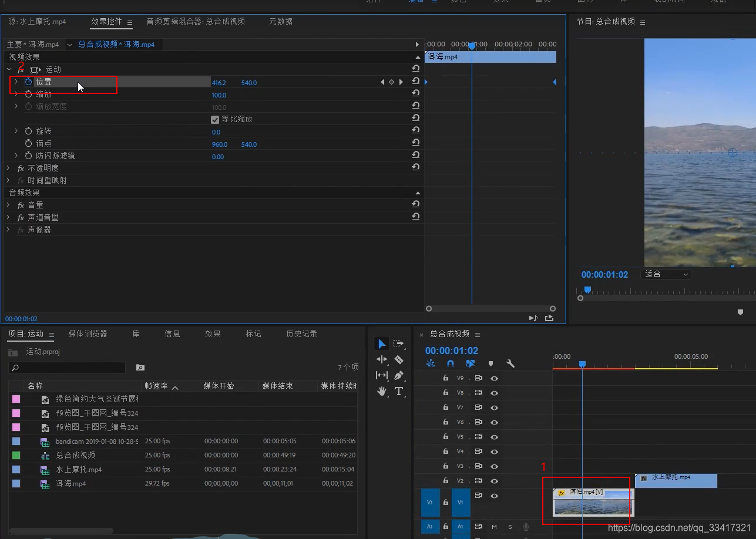Expand the 旋转 property

[x=16, y=131]
